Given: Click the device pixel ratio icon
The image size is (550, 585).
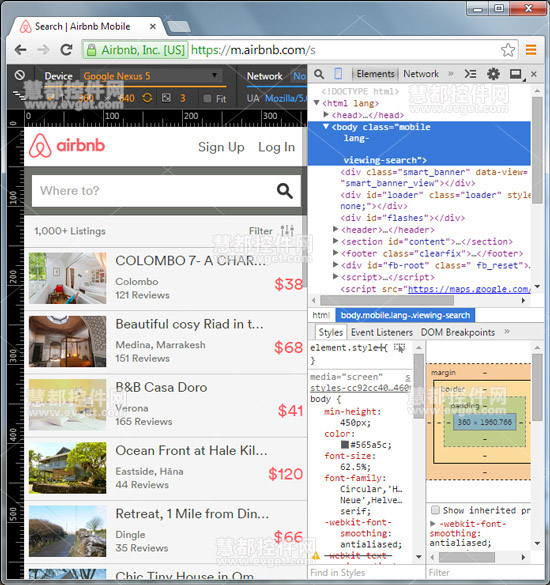Looking at the screenshot, I should 166,98.
